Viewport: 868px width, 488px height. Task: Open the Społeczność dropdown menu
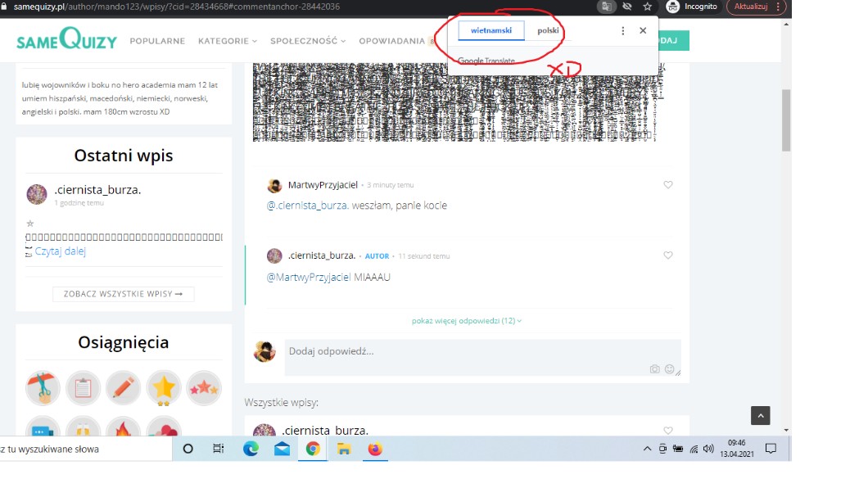[307, 41]
